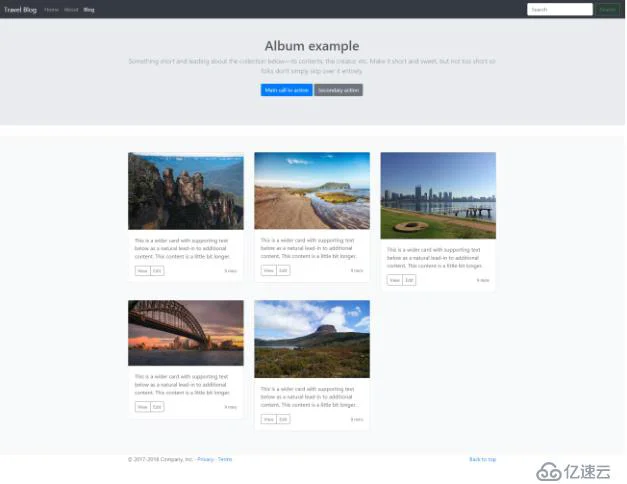Image resolution: width=627 pixels, height=484 pixels.
Task: Click View on the beach coastline card
Action: [269, 270]
